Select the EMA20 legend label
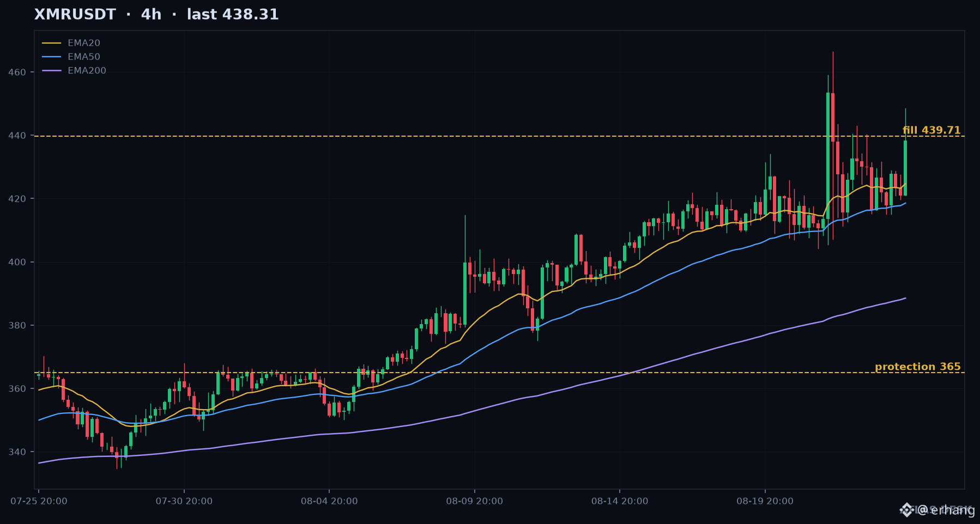Screen dimensions: 980x524 click(x=84, y=43)
